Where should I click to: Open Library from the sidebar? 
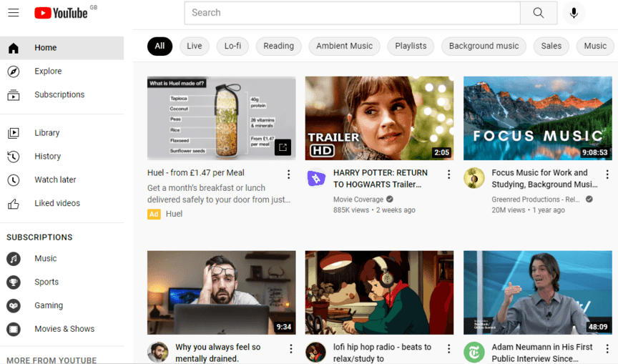(47, 133)
